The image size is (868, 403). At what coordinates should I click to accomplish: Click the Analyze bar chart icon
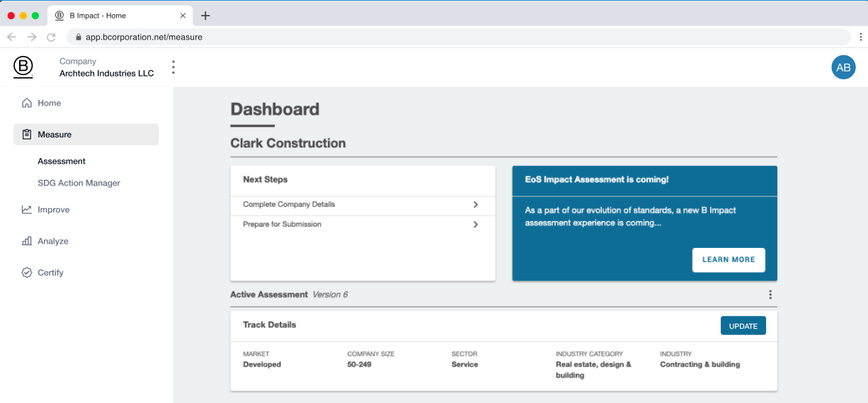(27, 241)
